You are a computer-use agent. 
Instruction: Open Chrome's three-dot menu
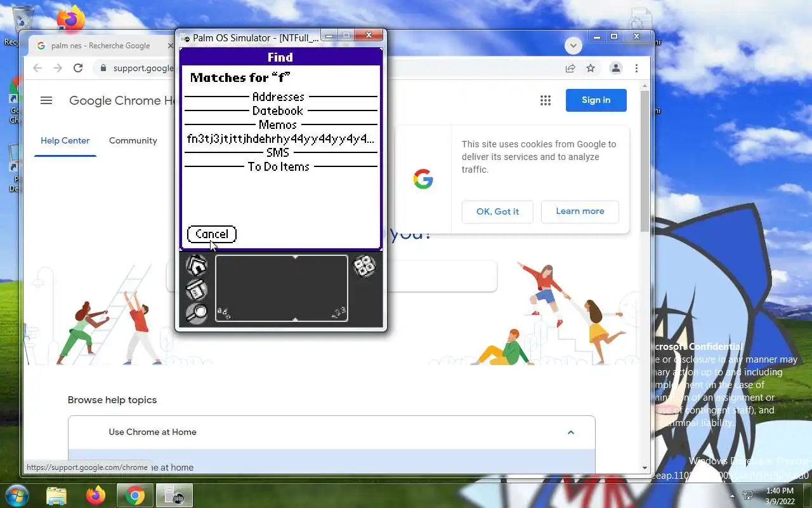[x=636, y=68]
